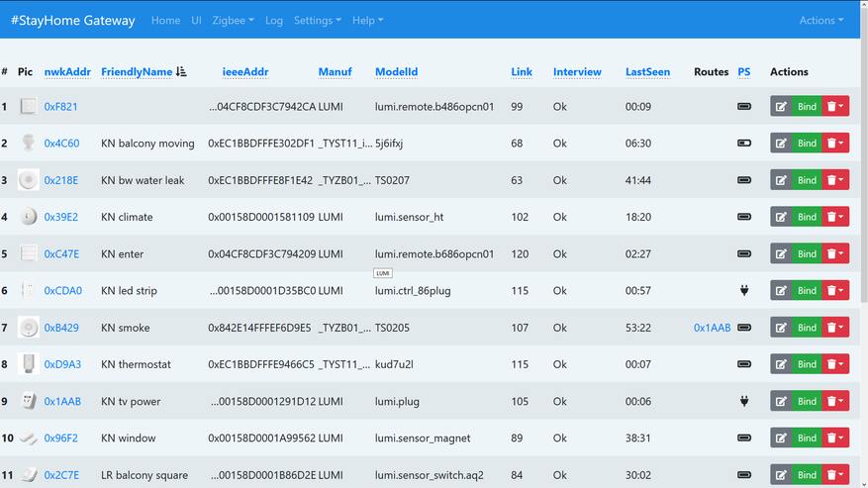Click the FriendlyName sort order icon
Viewport: 868px width, 488px height.
(181, 71)
